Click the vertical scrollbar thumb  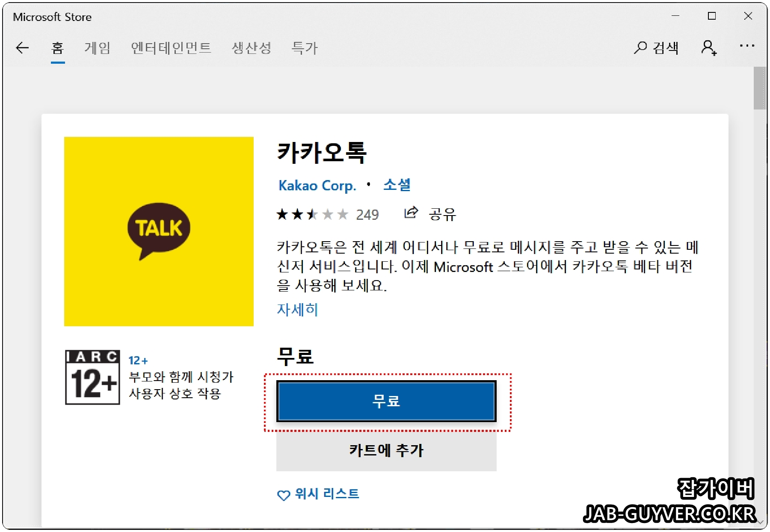pos(760,88)
